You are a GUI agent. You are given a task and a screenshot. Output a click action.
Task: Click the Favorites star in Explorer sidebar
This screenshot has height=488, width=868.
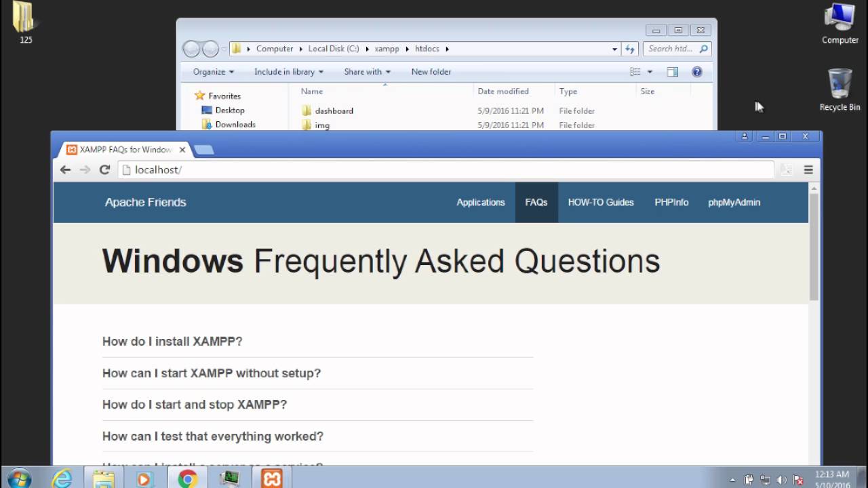pos(199,96)
